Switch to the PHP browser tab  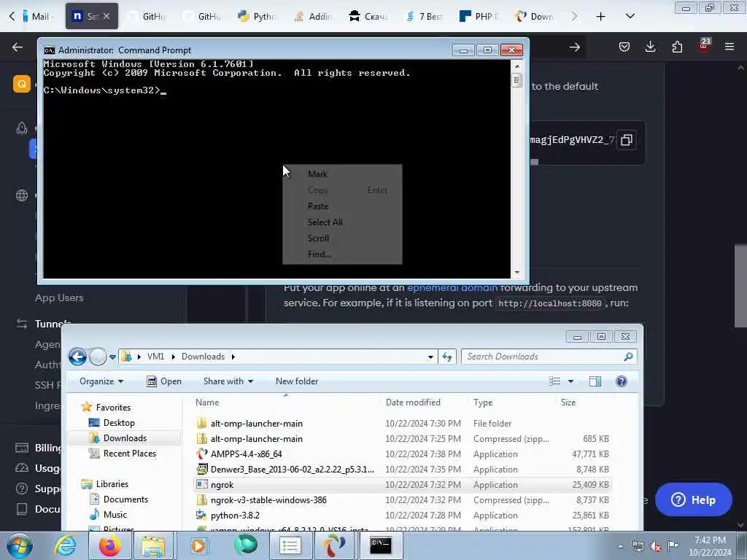click(x=479, y=17)
